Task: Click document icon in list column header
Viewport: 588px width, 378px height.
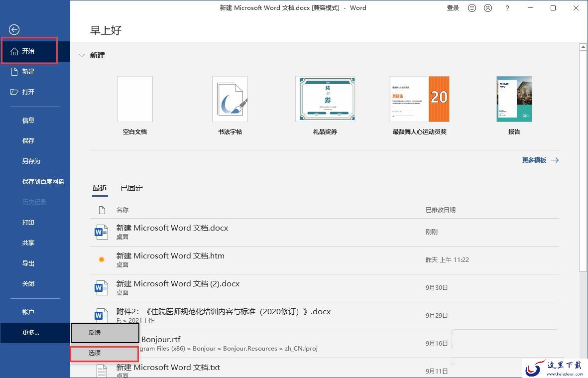Action: (102, 210)
